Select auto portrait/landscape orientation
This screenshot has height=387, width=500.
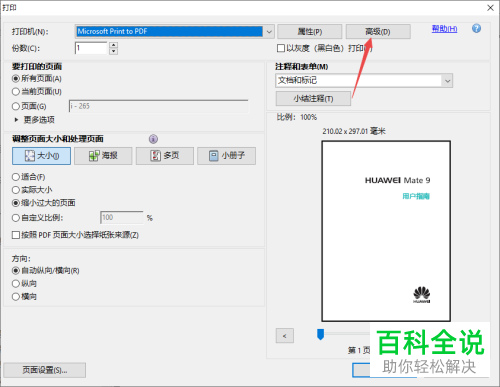click(46, 270)
